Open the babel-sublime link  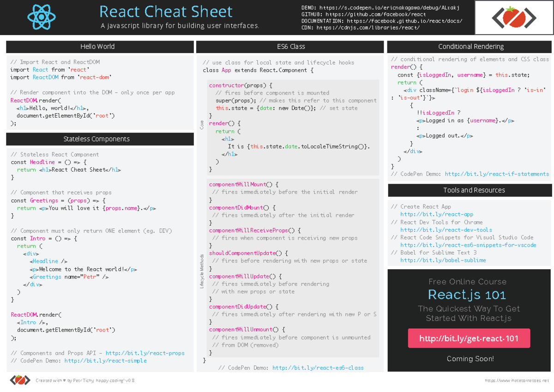coord(443,260)
